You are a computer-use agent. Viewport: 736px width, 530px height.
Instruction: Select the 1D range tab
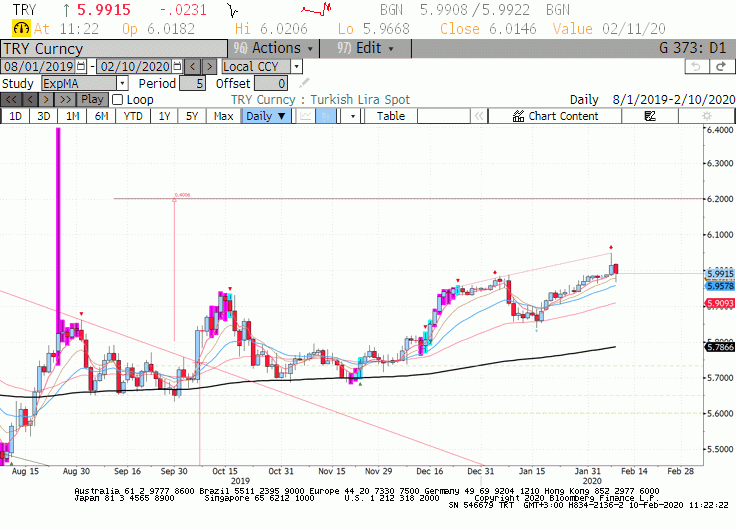(x=15, y=116)
